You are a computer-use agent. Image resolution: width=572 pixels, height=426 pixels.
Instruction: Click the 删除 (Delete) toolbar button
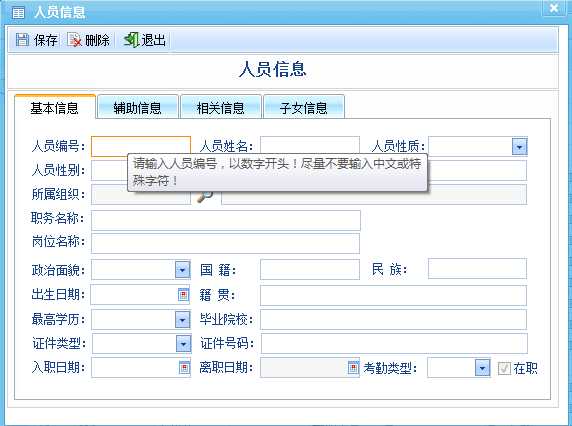tap(89, 40)
